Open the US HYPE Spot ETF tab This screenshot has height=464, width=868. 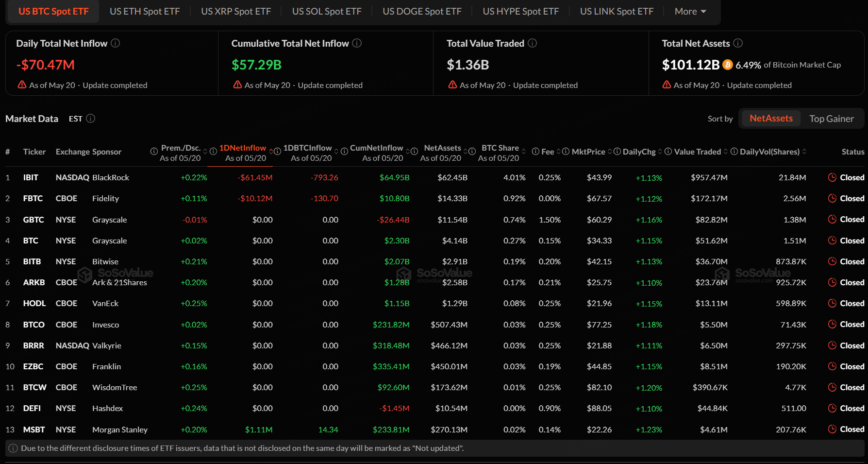[x=521, y=11]
